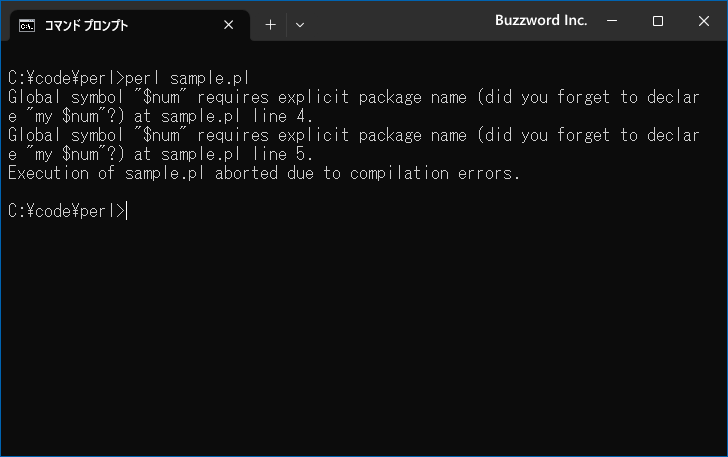Click the word 'compilation' in the output
The image size is (728, 457).
399,174
